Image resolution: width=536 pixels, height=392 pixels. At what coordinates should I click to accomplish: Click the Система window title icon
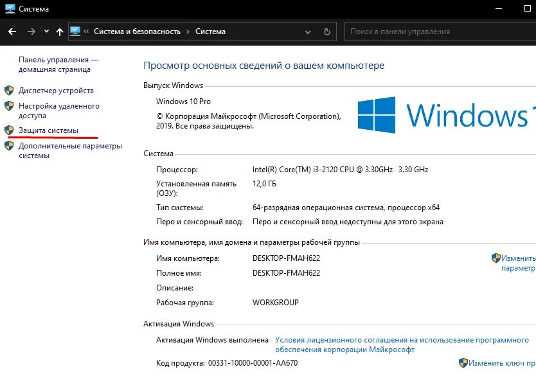[10, 8]
